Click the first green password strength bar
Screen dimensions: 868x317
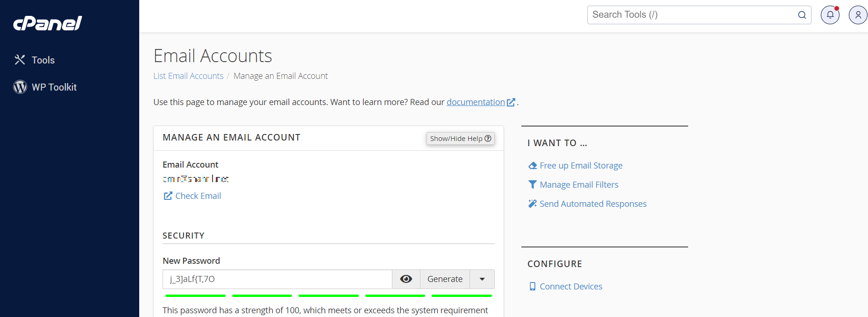click(195, 296)
